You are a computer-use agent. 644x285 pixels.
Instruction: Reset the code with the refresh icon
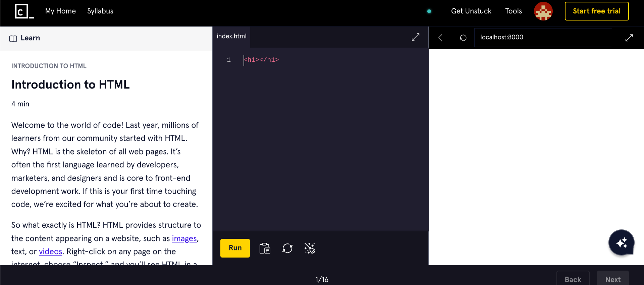287,248
